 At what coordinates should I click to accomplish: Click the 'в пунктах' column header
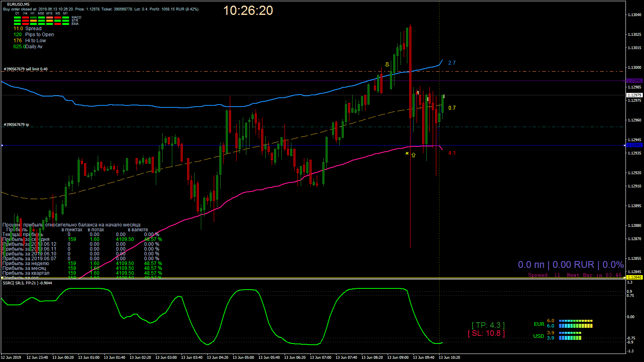72,230
